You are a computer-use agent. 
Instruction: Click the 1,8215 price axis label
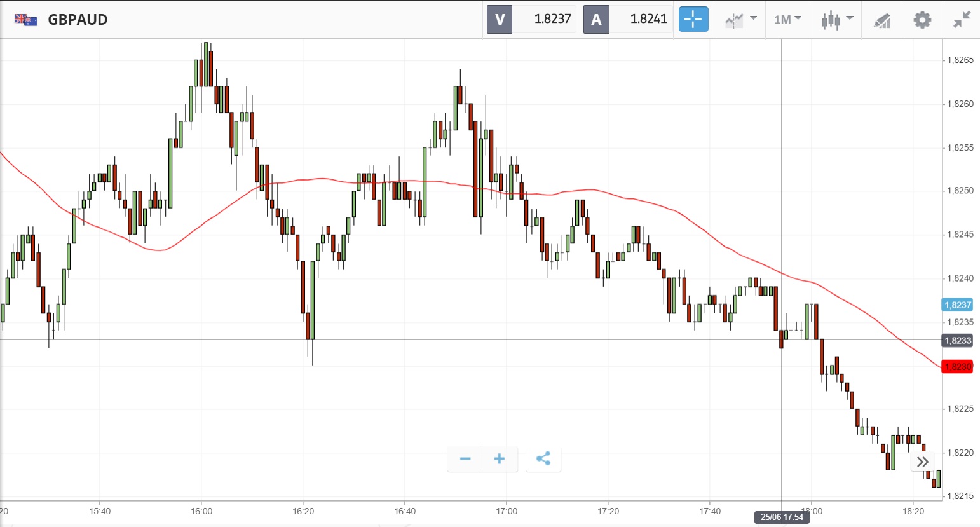pos(960,496)
